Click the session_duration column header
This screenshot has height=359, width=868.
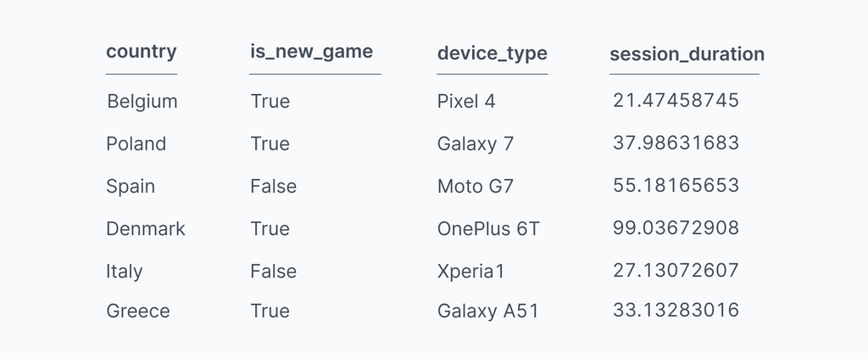coord(687,54)
